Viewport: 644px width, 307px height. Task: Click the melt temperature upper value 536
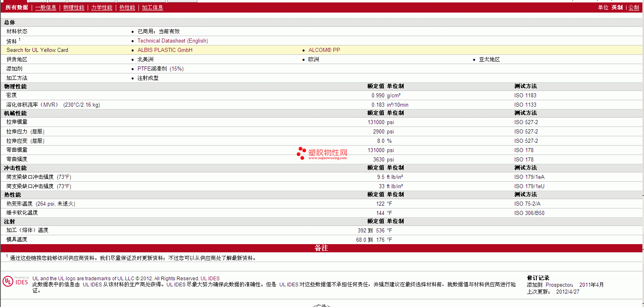(380, 231)
